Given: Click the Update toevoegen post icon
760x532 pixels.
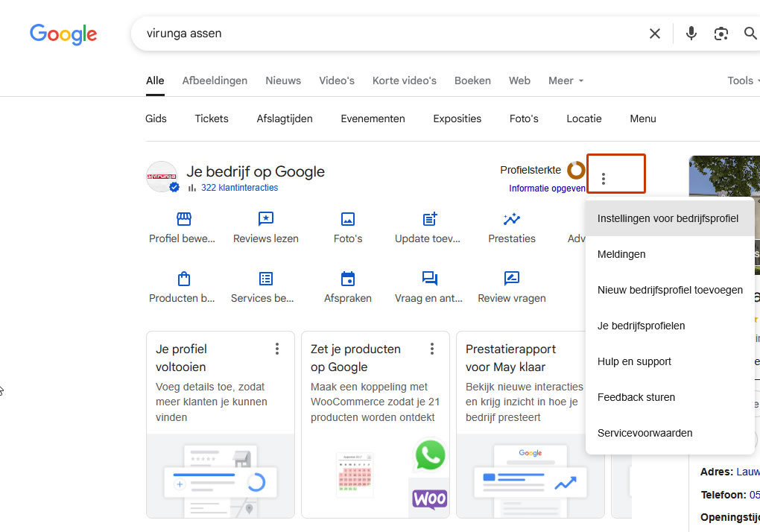Looking at the screenshot, I should click(430, 219).
